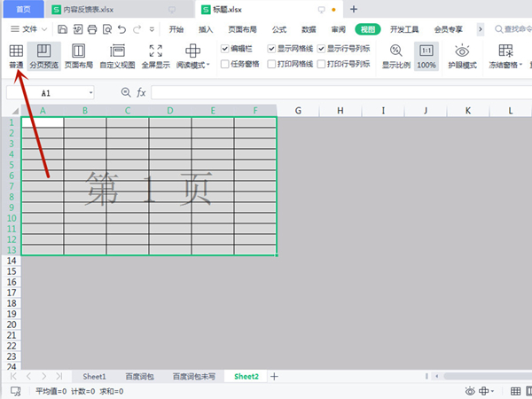Toggle 显示网格线 checkbox
This screenshot has height=399, width=532.
[271, 50]
